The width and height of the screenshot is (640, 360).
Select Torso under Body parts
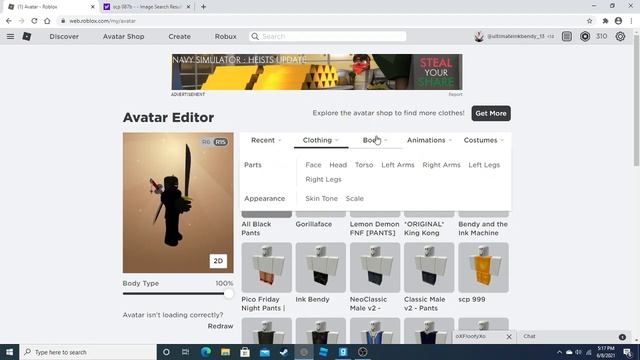364,165
